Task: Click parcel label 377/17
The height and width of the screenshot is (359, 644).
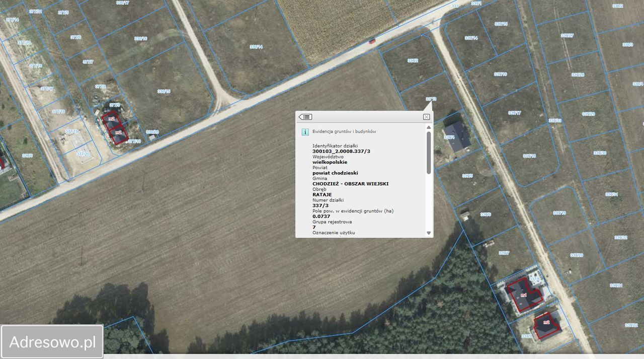Action: (47, 89)
